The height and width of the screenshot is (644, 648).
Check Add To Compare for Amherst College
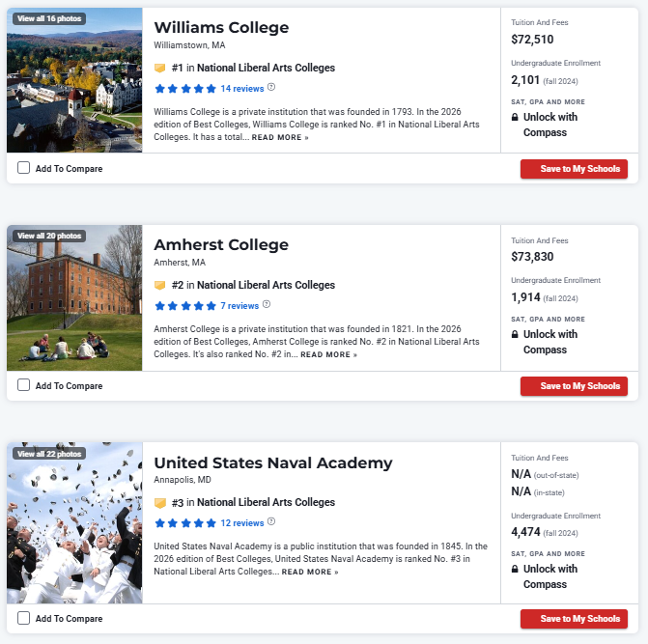pyautogui.click(x=24, y=385)
